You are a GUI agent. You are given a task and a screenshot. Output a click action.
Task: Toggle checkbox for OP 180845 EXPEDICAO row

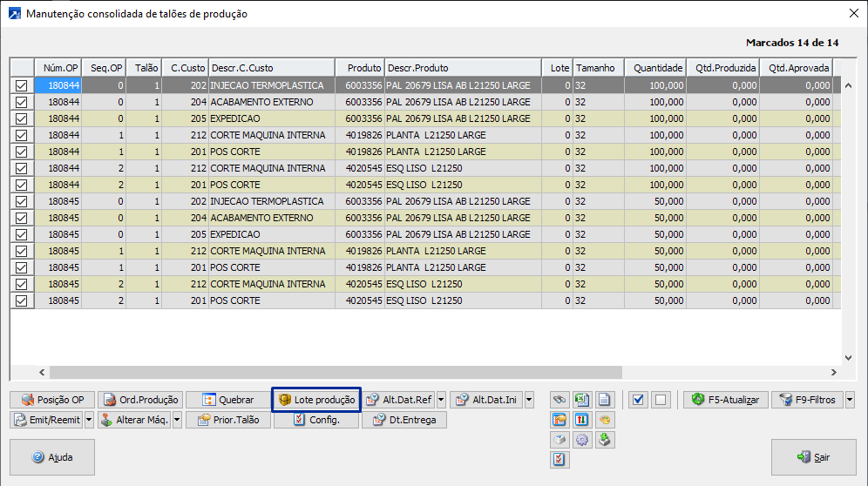[x=22, y=234]
